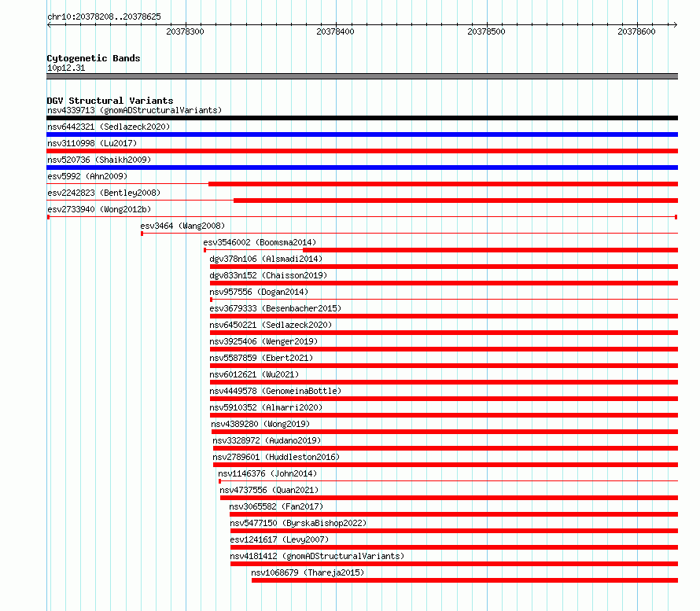
Task: Select esv3679333 (Besenbacher2015) label
Action: point(275,308)
